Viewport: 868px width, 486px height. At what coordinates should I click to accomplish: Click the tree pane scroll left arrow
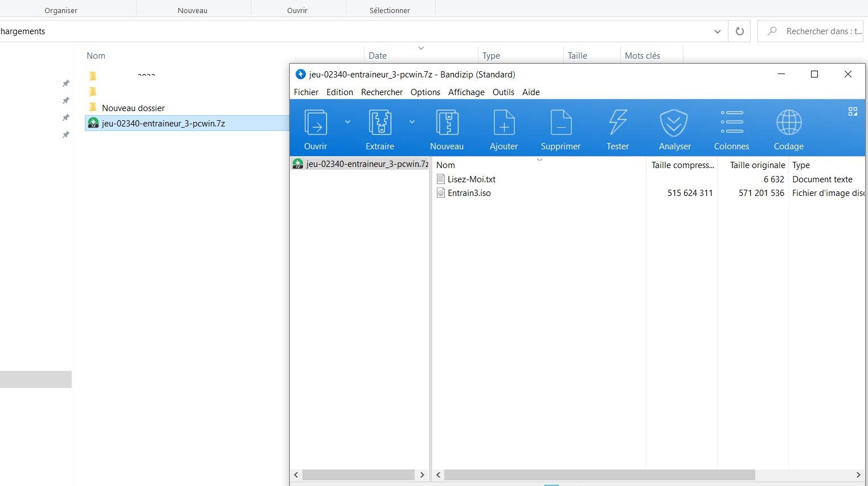[x=296, y=475]
